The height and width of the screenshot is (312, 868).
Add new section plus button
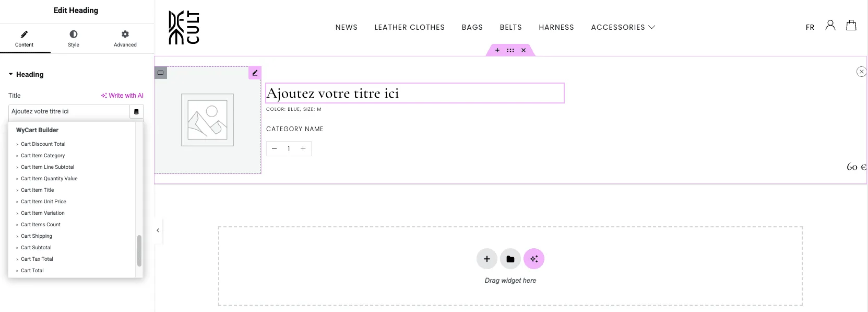point(487,259)
